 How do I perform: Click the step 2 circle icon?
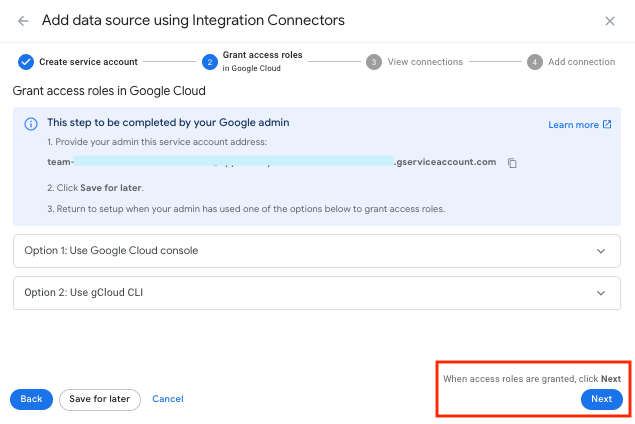click(210, 62)
